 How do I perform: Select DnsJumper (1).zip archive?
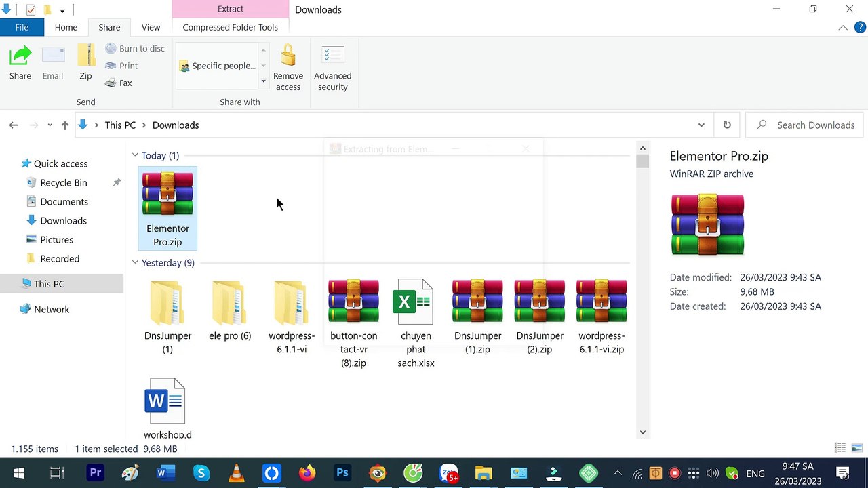tap(477, 317)
